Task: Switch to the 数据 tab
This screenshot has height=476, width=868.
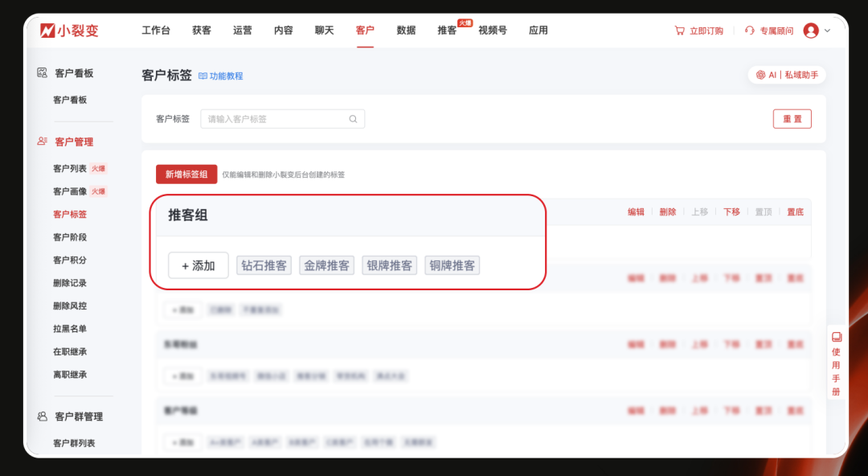Action: (x=406, y=30)
